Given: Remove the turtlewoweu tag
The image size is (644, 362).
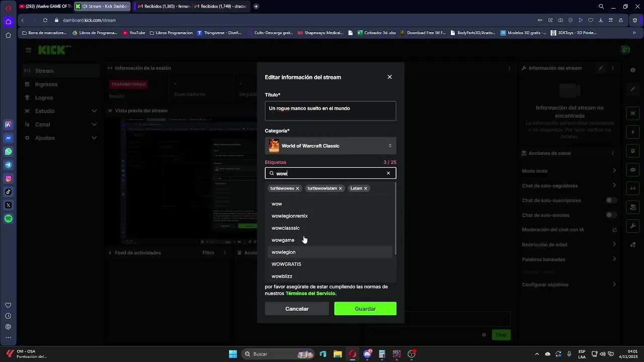Looking at the screenshot, I should 297,189.
